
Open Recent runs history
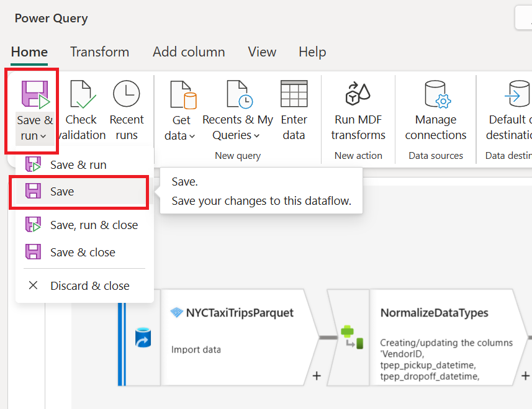point(127,110)
